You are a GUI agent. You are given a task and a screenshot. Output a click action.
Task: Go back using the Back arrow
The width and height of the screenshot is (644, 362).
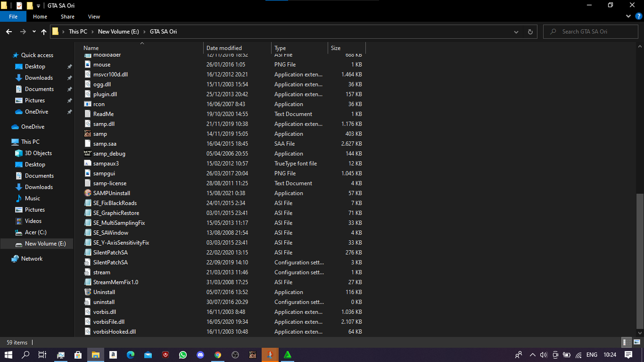click(x=9, y=32)
